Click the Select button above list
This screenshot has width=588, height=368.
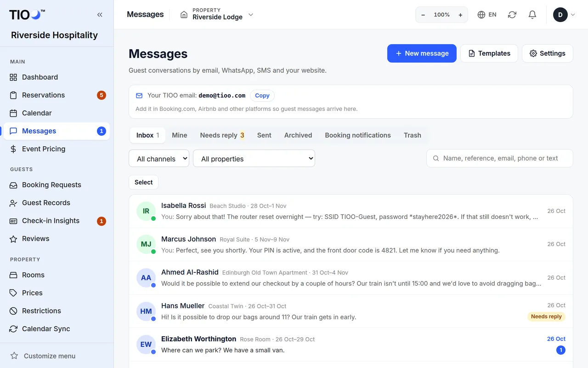pos(143,182)
